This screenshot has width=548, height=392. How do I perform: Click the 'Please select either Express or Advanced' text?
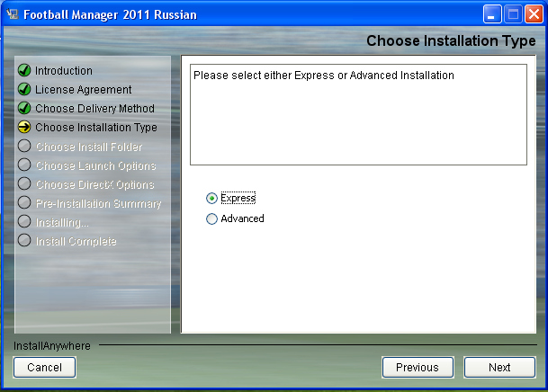click(324, 76)
